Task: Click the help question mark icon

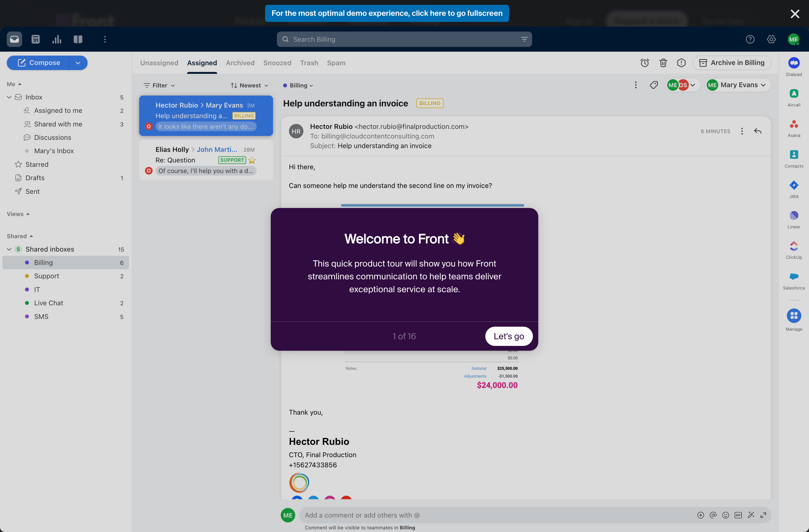Action: (x=750, y=39)
